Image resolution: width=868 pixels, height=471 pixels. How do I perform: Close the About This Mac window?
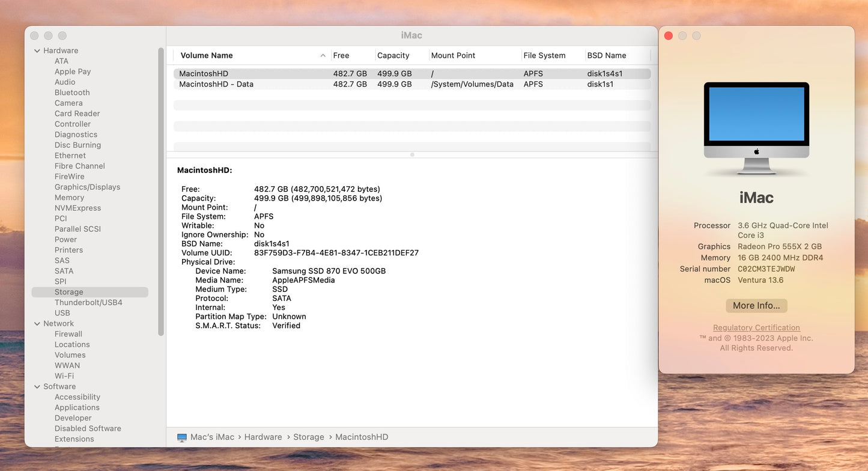click(669, 36)
